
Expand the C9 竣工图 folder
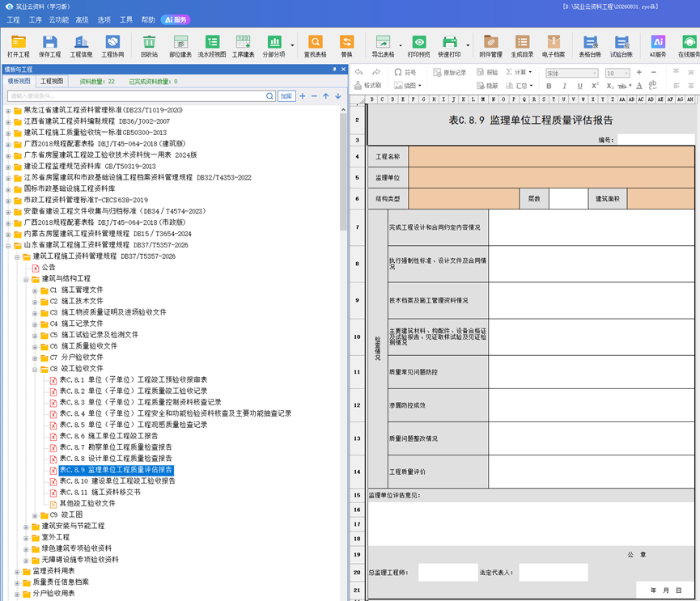coord(35,516)
